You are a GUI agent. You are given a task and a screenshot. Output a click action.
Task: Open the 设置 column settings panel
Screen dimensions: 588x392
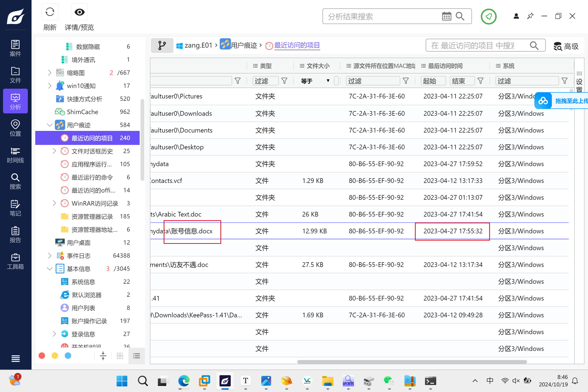pos(579,81)
